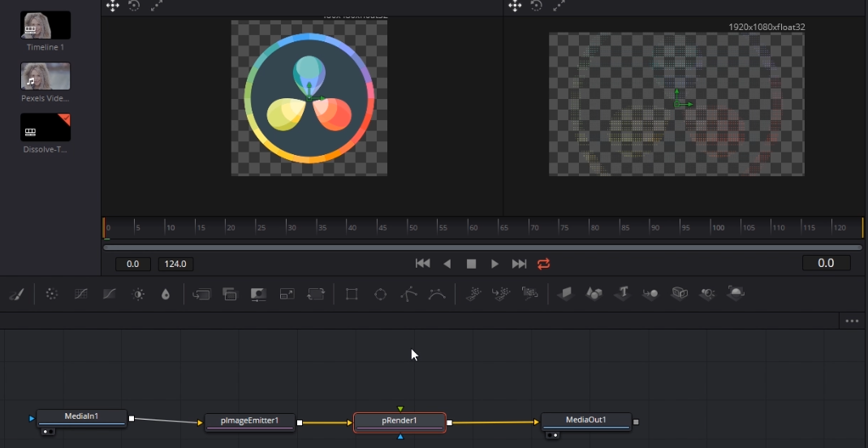Image resolution: width=868 pixels, height=448 pixels.
Task: Open Timeline 1 thumbnail in media pool
Action: (45, 25)
